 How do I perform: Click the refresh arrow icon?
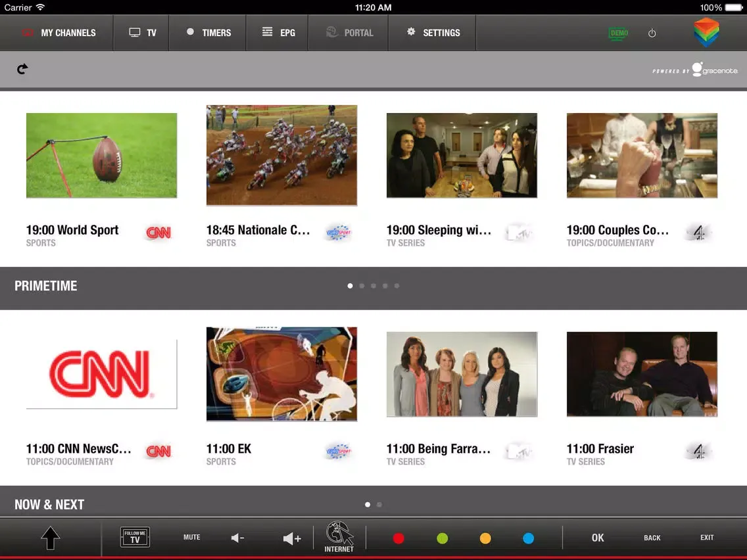click(22, 69)
